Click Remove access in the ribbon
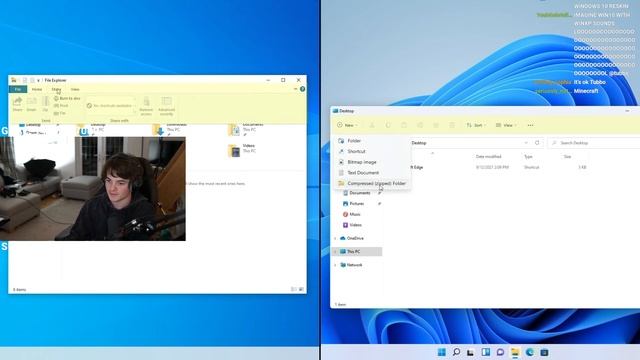 [146, 106]
